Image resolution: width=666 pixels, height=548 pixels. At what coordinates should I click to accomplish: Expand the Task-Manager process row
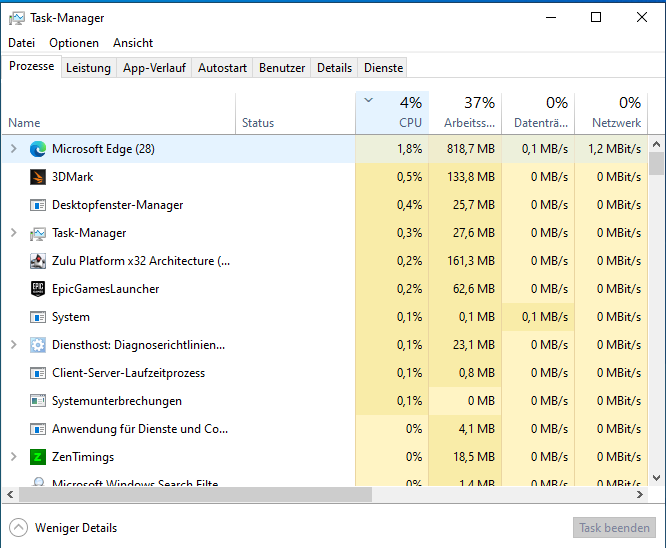tap(14, 233)
